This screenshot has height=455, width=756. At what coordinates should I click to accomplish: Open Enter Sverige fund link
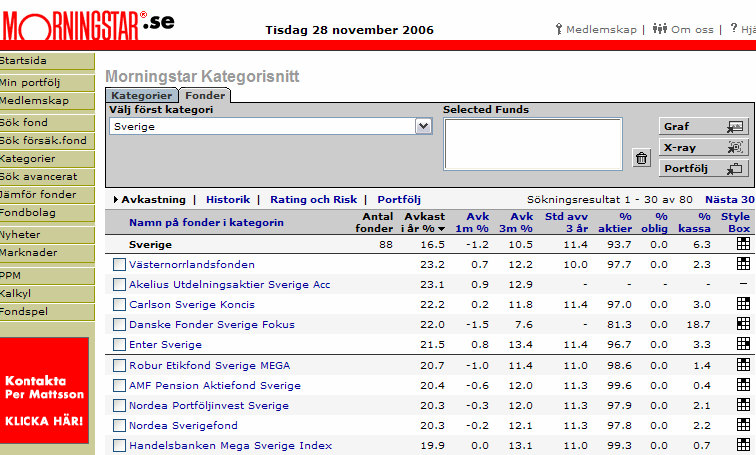click(165, 345)
